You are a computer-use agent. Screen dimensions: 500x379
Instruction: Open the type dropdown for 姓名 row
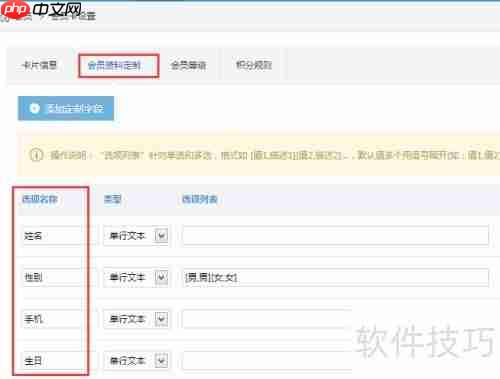(x=136, y=236)
